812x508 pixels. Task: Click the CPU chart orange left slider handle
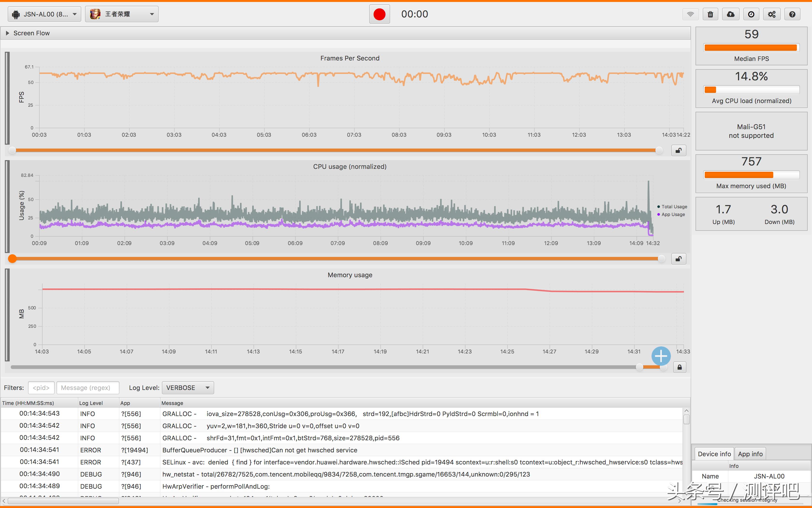[x=12, y=258]
